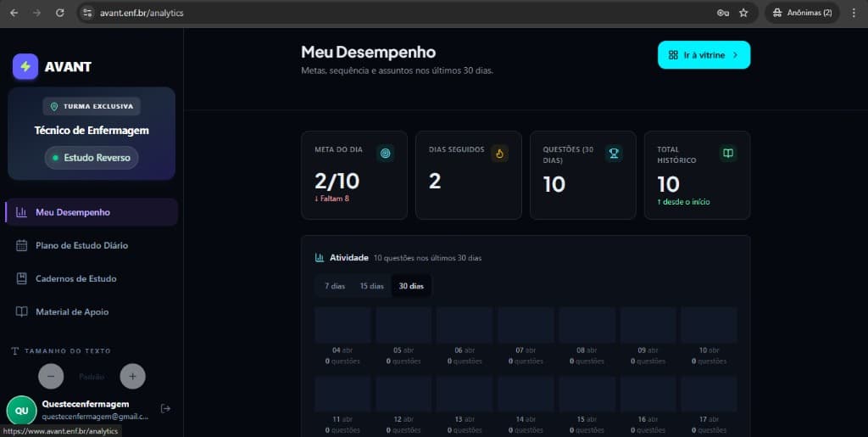Click the bar chart icon beside Atividade

(320, 258)
